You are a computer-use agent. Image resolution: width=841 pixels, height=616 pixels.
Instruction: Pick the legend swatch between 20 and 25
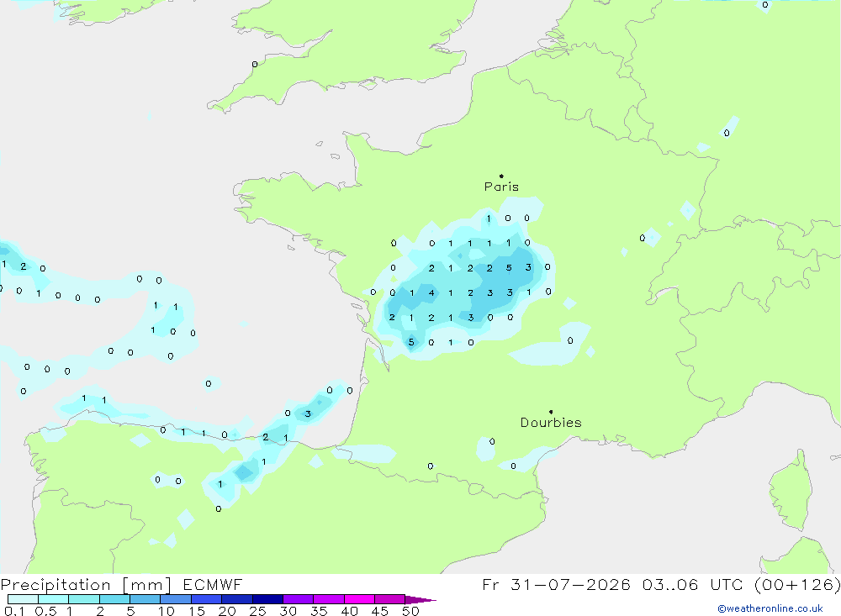pyautogui.click(x=237, y=599)
